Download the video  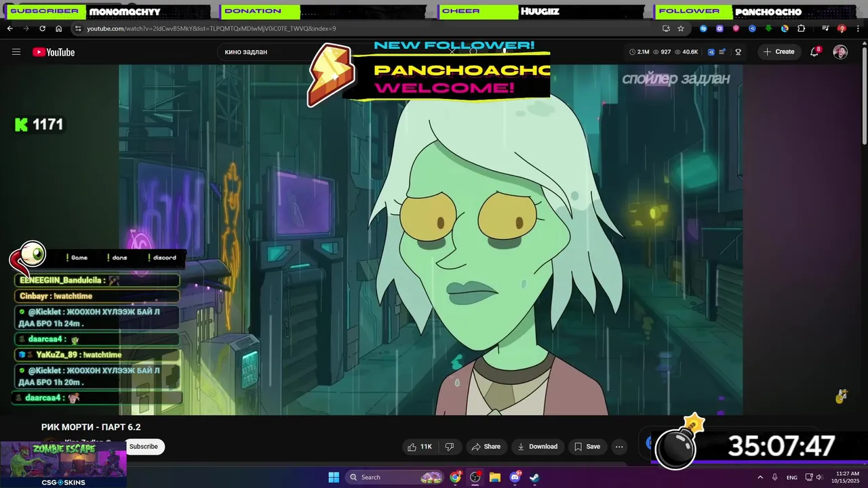pos(537,447)
